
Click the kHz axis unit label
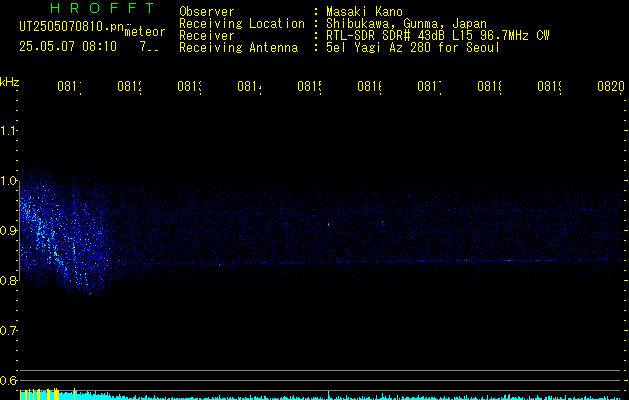click(x=10, y=82)
